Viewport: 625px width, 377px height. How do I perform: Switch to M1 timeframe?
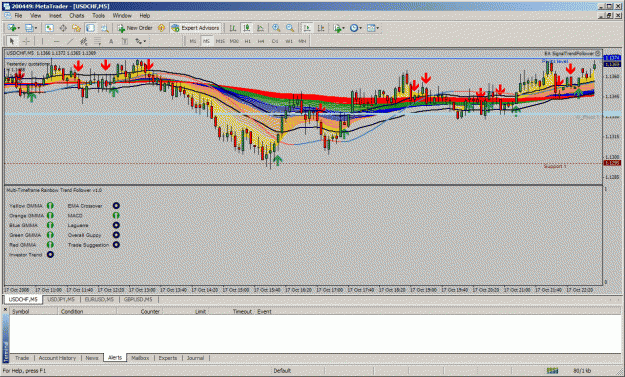pyautogui.click(x=193, y=41)
